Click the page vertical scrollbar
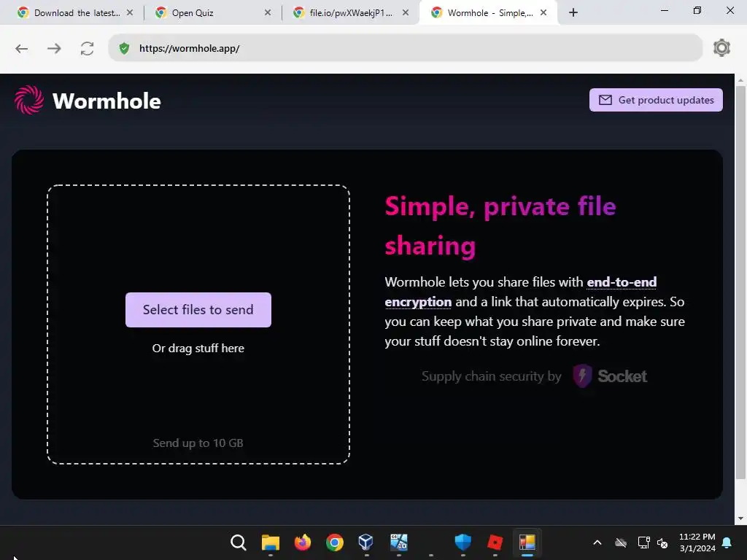 pyautogui.click(x=740, y=282)
